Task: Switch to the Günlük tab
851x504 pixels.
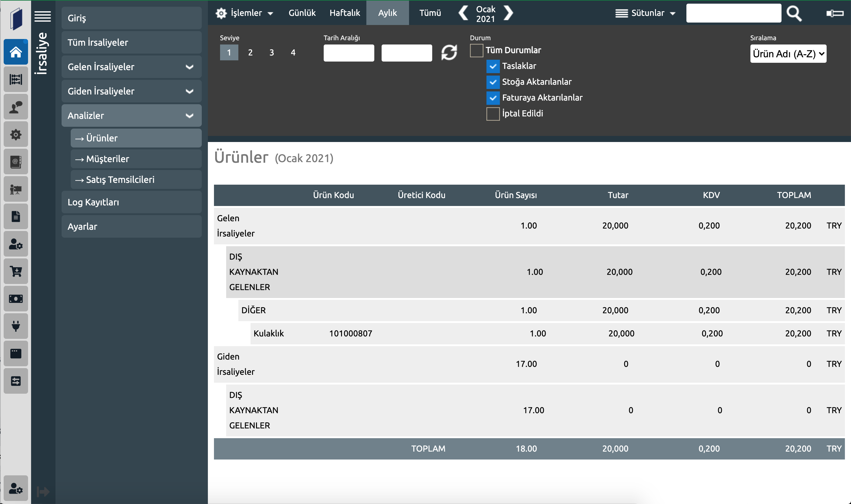Action: point(302,13)
